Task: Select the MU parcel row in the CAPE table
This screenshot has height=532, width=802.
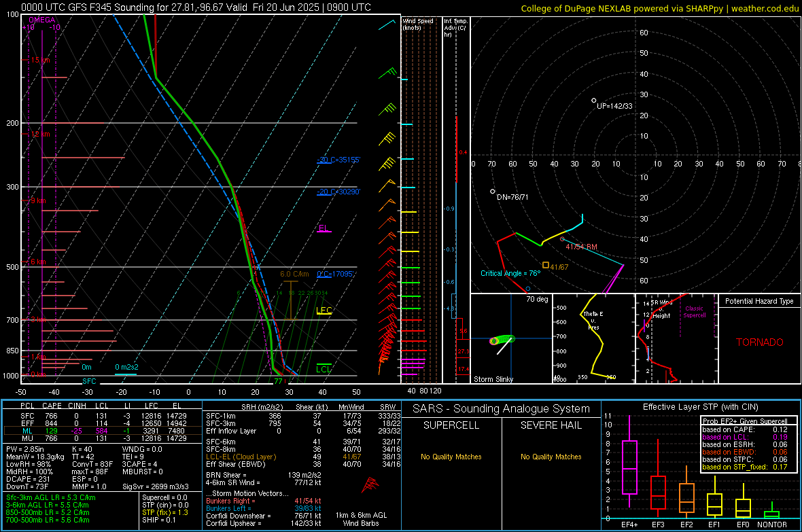Action: pos(103,438)
